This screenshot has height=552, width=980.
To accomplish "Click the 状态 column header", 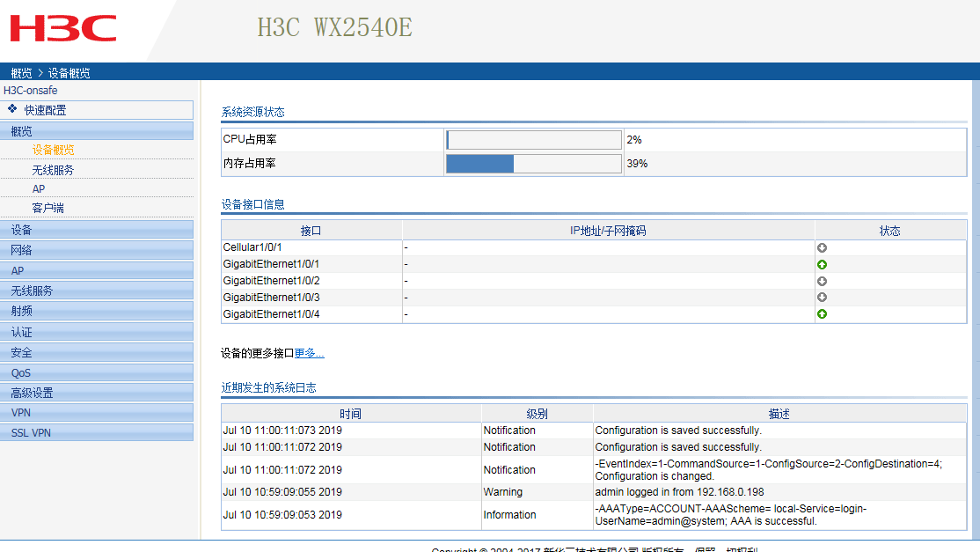I will pyautogui.click(x=890, y=231).
